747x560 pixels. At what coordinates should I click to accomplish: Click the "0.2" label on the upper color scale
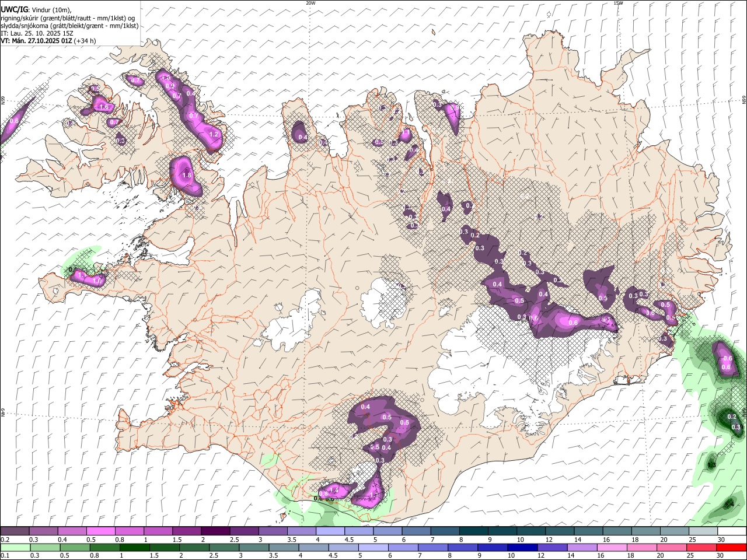[4, 540]
